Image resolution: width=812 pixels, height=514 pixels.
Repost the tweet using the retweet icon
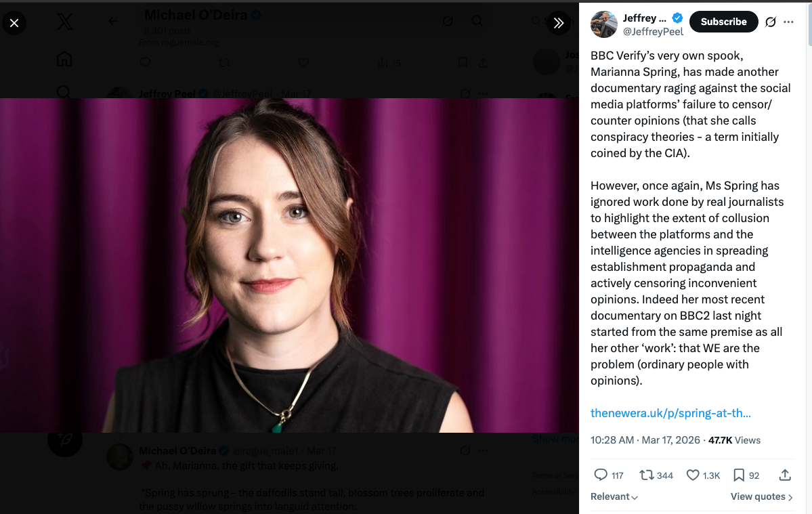[x=647, y=475]
